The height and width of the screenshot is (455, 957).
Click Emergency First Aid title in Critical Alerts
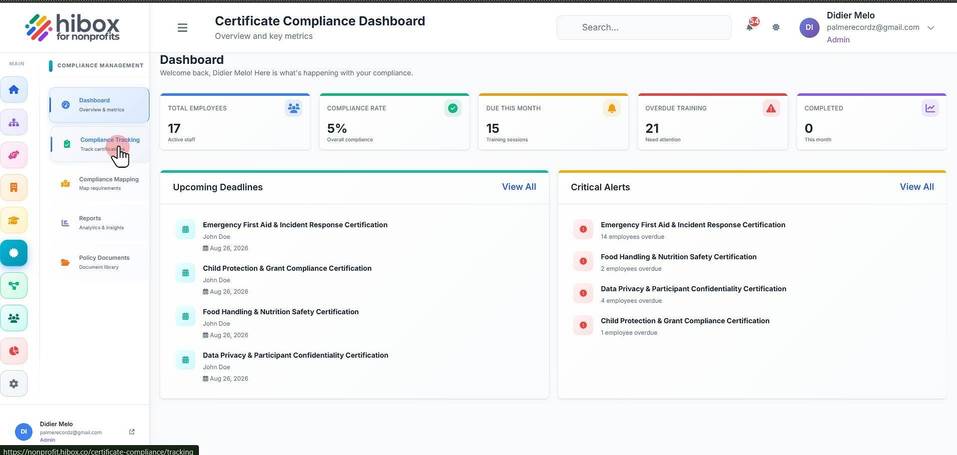[x=693, y=225]
